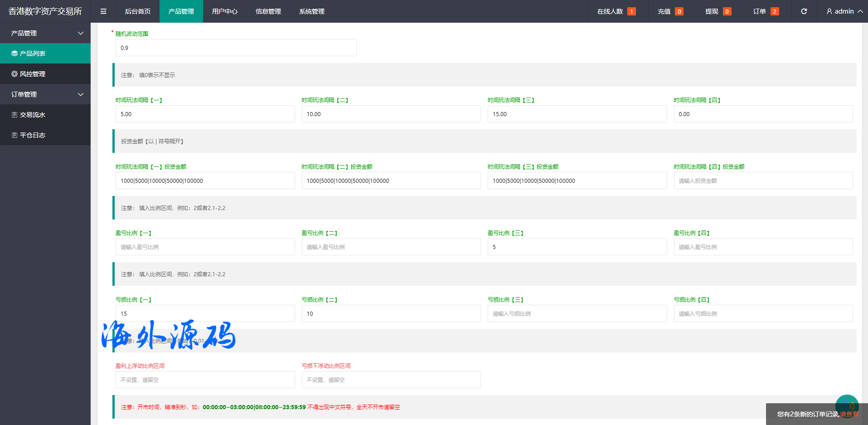Open the 信息管理 top menu

[x=268, y=11]
